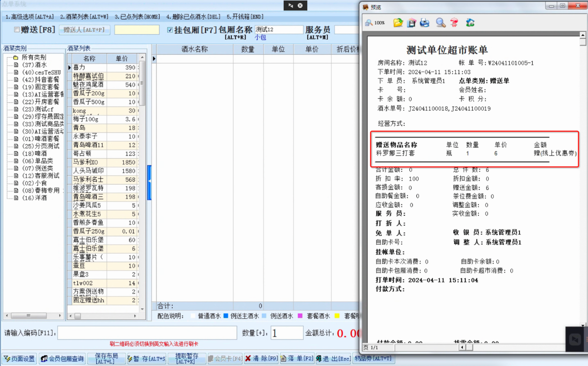
Task: Open the 1.高级选项[ALT+A] menu
Action: click(x=28, y=16)
